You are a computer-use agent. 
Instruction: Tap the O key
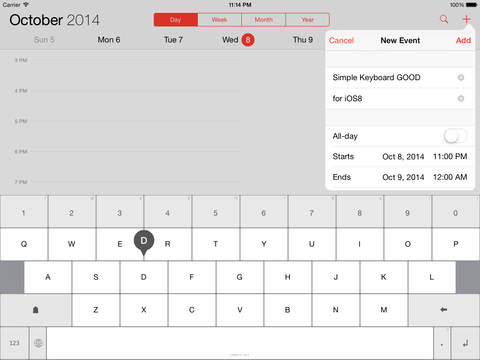point(408,244)
